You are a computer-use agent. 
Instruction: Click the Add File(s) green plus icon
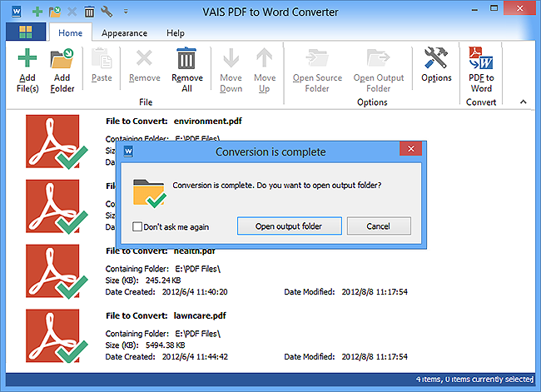point(27,57)
